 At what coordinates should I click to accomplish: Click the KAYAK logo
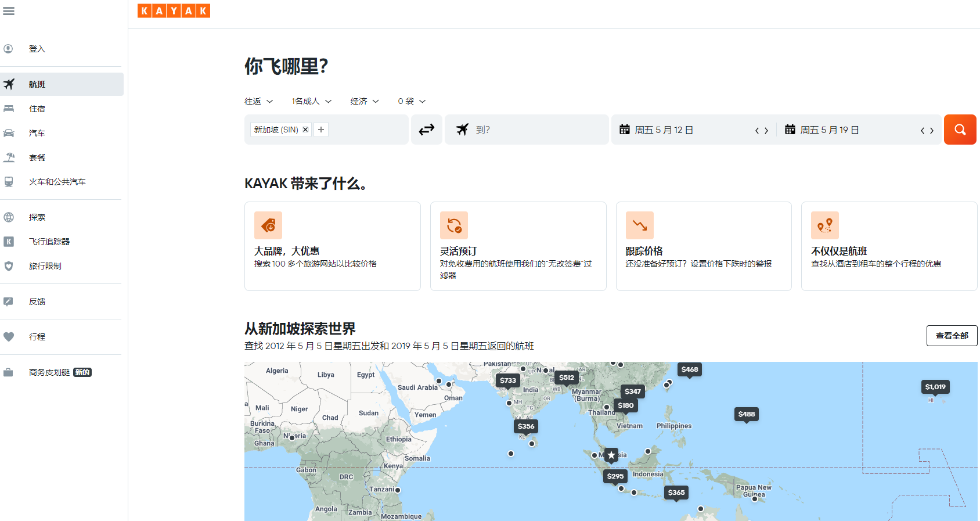(x=174, y=10)
